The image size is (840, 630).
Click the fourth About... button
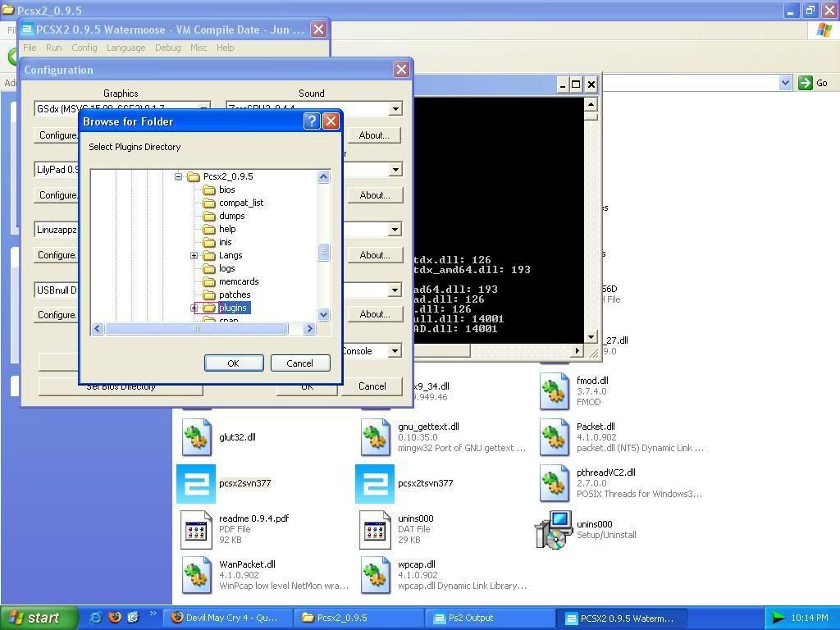[374, 314]
